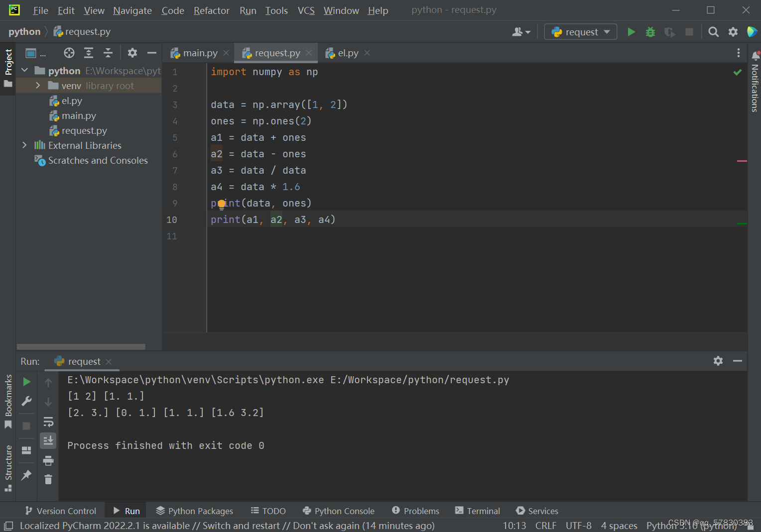Click the 4 spaces indent setting
This screenshot has height=532, width=761.
pos(619,526)
